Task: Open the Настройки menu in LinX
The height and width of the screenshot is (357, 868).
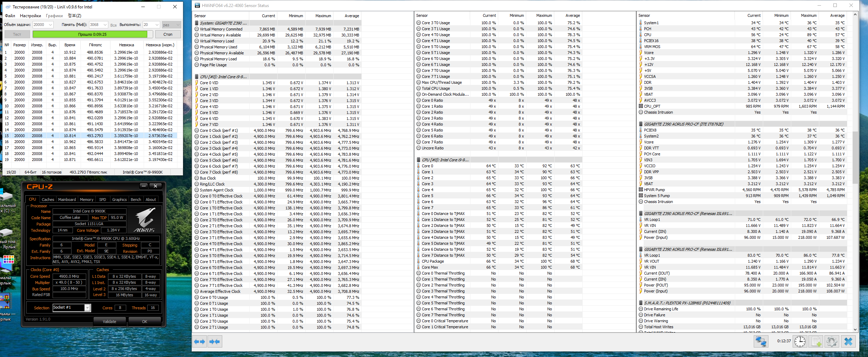Action: coord(30,16)
